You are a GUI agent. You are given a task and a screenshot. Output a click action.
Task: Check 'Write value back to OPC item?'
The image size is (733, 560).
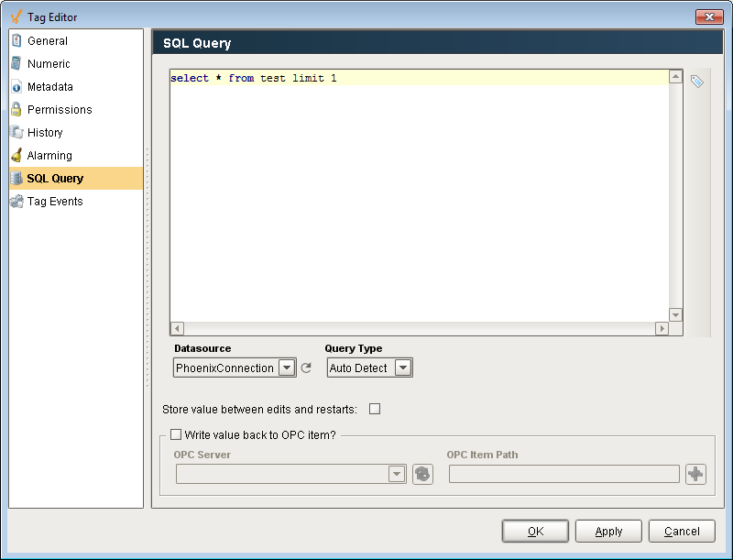point(175,434)
